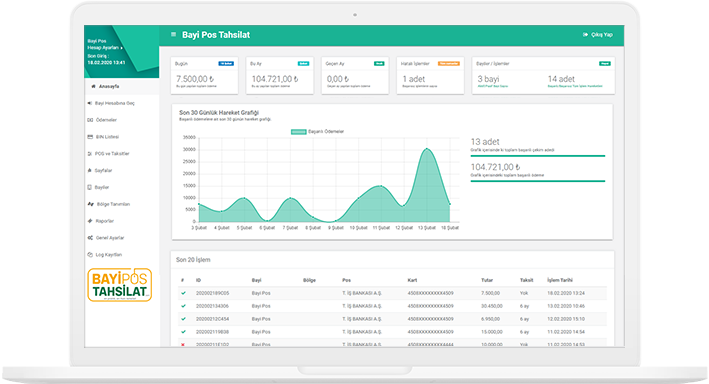Click the blue badge on Bugün card
This screenshot has width=709, height=384.
point(226,64)
